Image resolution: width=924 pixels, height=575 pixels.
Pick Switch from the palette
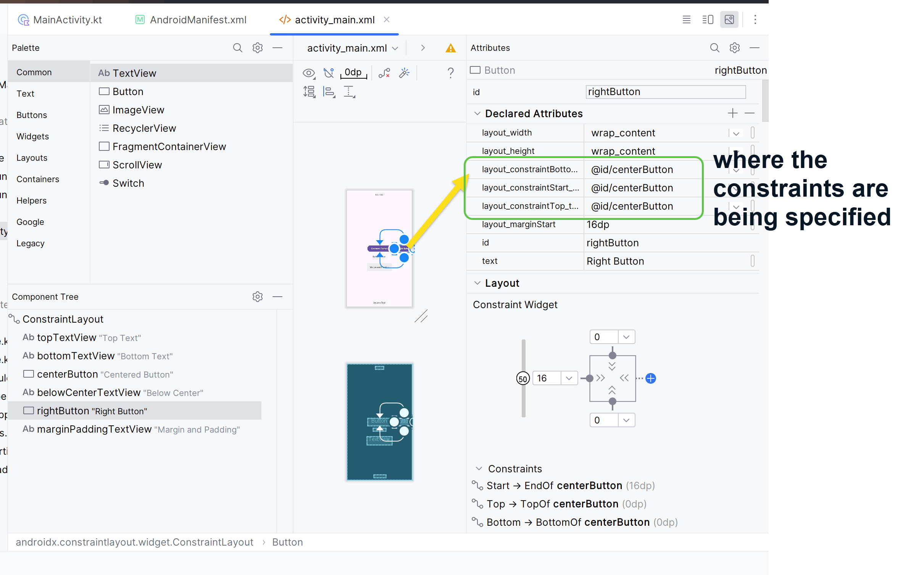coord(192,183)
